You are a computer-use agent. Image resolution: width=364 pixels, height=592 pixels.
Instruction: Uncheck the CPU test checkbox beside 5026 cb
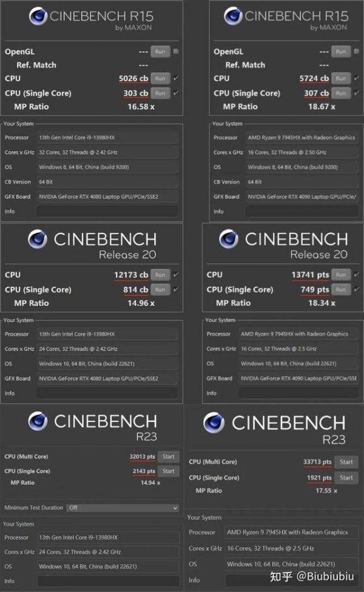[176, 78]
